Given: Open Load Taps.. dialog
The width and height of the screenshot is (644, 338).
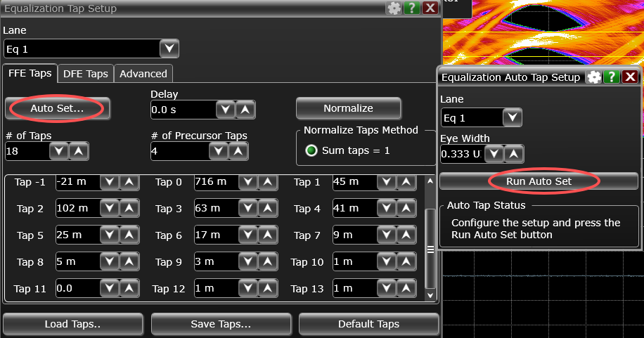Looking at the screenshot, I should point(72,324).
